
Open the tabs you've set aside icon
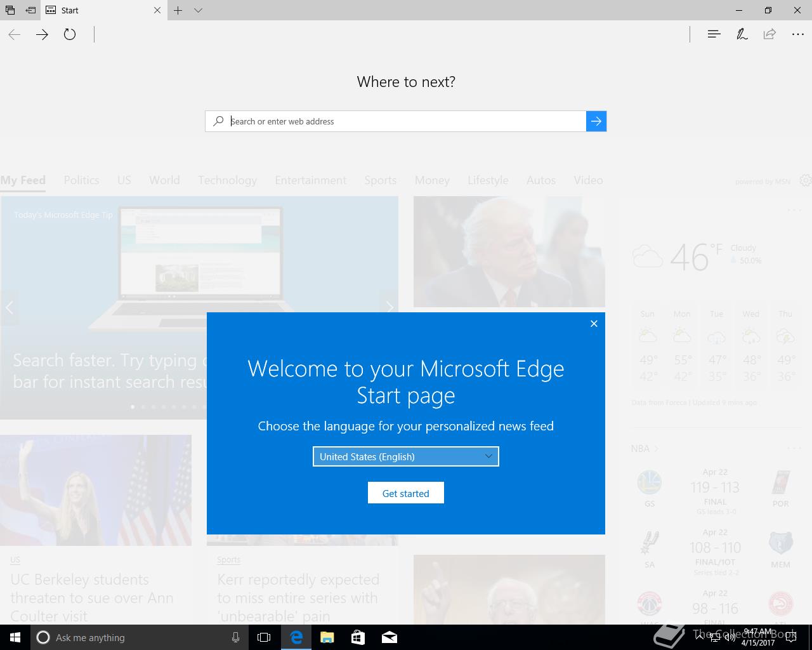pos(10,10)
